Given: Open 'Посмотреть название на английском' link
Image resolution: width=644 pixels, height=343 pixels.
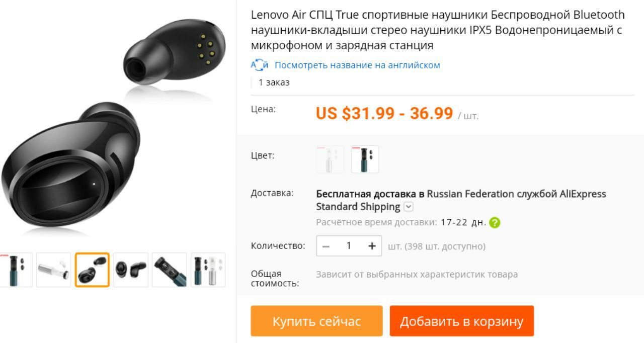Looking at the screenshot, I should point(357,65).
